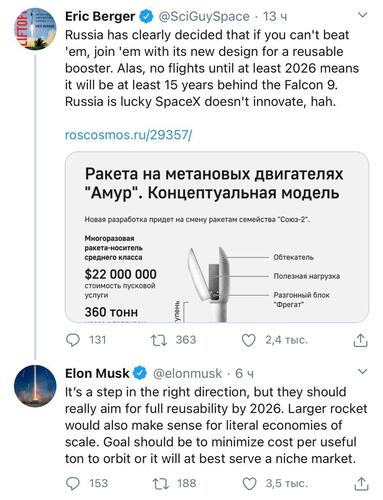Click Eric Berger's verified badge

tap(146, 16)
